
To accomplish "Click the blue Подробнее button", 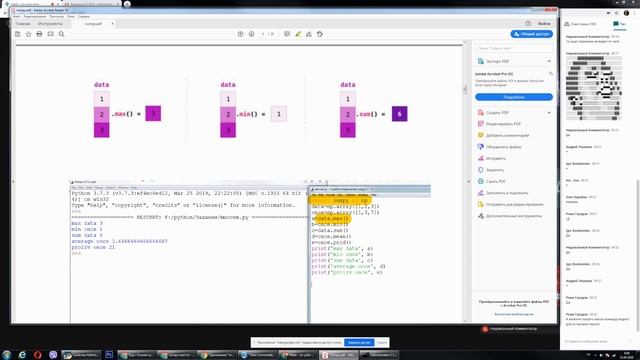I will [x=514, y=97].
